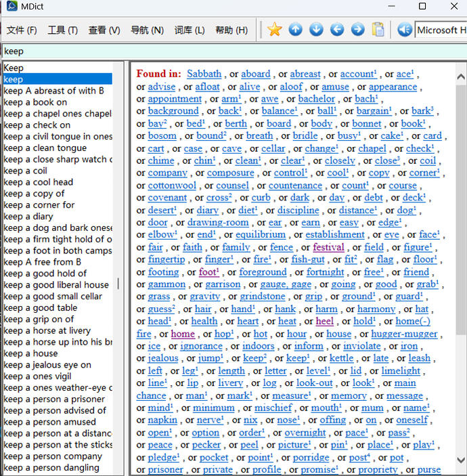
Task: Click the blue down arrow icon
Action: (316, 29)
